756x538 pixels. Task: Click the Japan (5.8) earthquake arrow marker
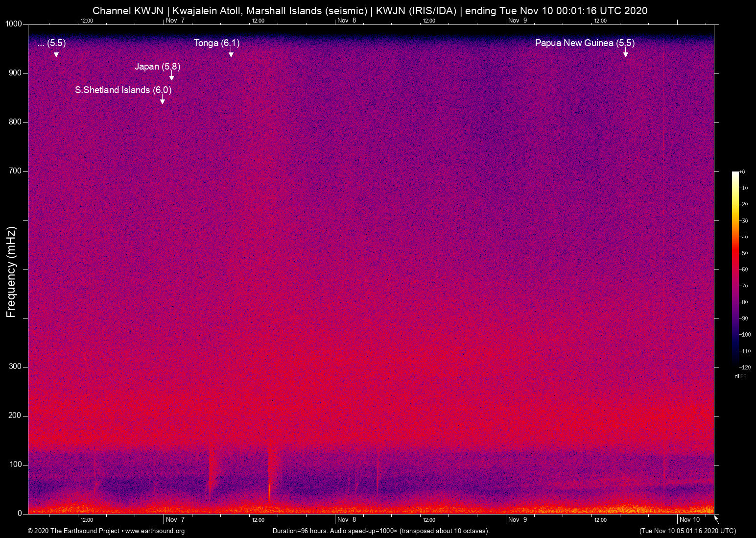171,77
